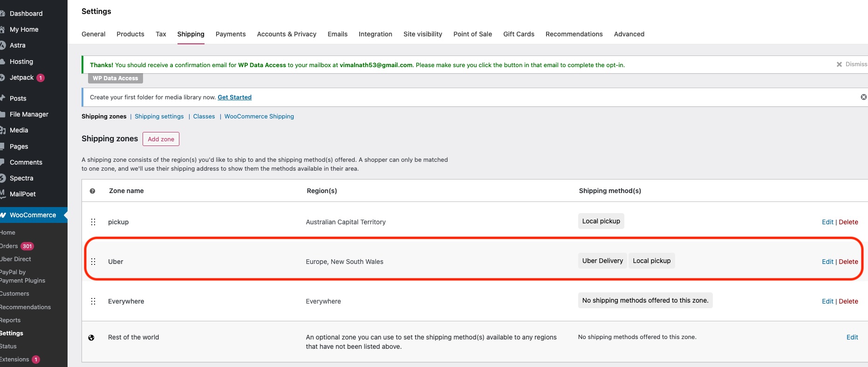Click the help icon beside Zone name
The image size is (868, 367).
tap(92, 191)
